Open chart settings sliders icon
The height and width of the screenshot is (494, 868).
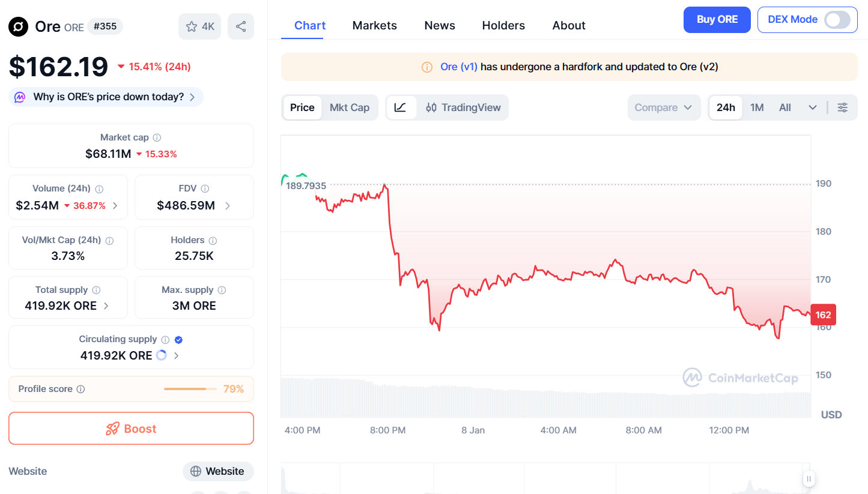[x=843, y=107]
